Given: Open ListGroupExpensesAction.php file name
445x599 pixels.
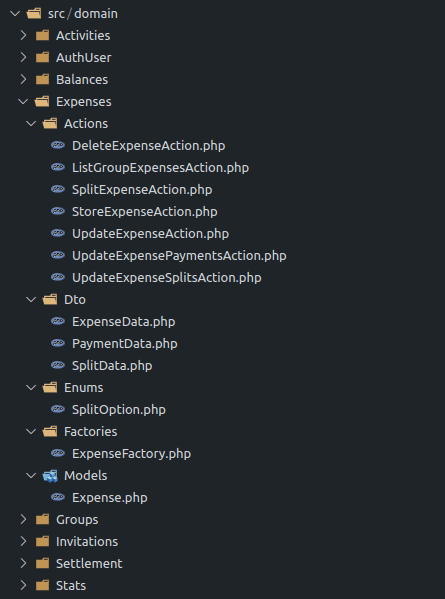Looking at the screenshot, I should coord(160,168).
